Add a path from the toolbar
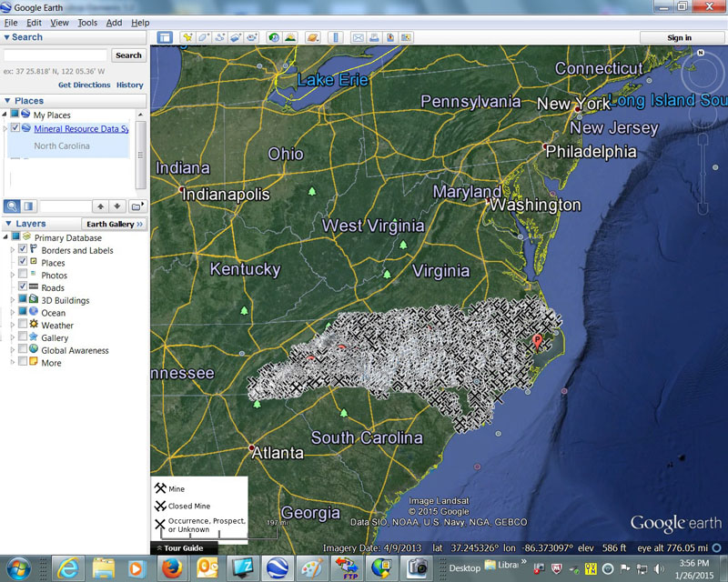Viewport: 728px width, 582px height. [219, 37]
